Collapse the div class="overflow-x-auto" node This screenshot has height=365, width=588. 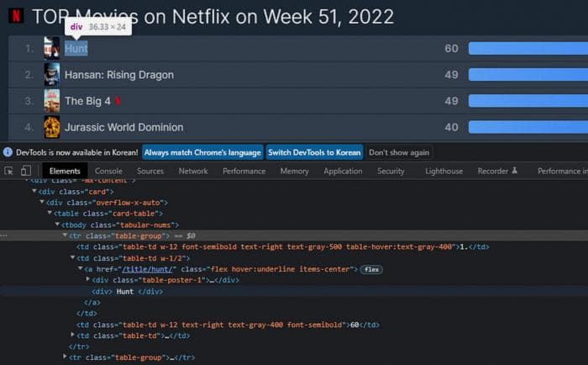coord(42,202)
